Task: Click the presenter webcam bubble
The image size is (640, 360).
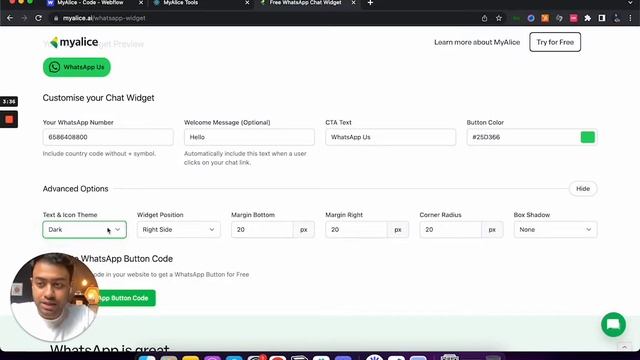Action: point(54,297)
